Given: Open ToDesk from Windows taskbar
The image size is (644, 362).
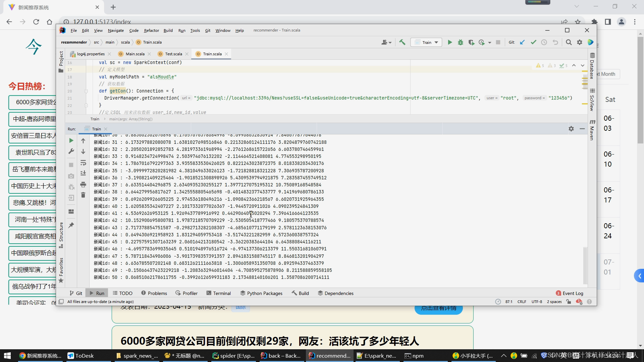Looking at the screenshot, I should (80, 356).
